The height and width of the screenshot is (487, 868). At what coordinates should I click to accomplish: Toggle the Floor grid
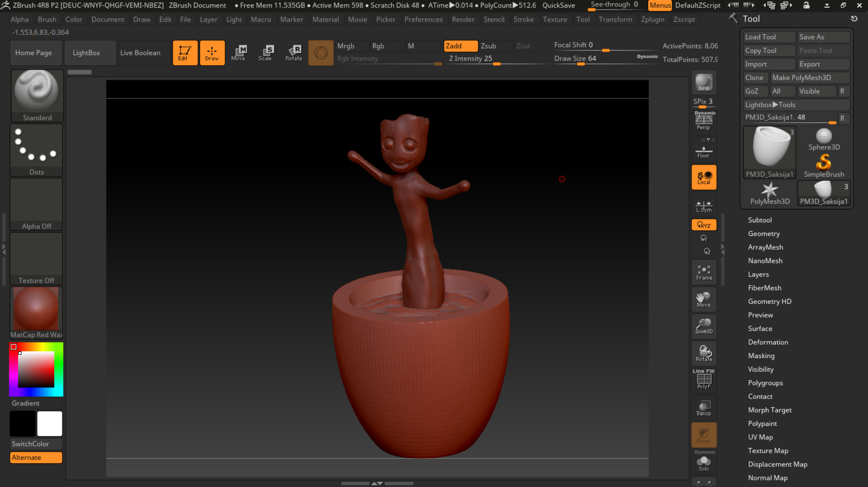(x=704, y=151)
